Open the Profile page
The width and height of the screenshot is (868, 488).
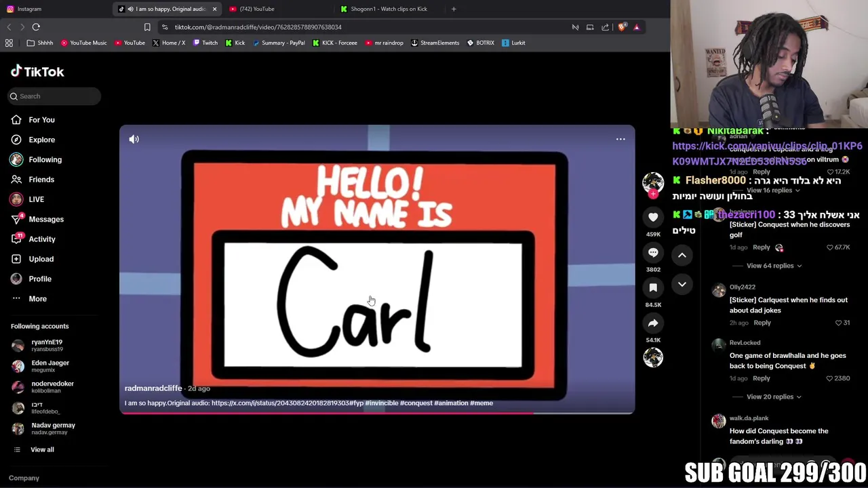[x=40, y=279]
